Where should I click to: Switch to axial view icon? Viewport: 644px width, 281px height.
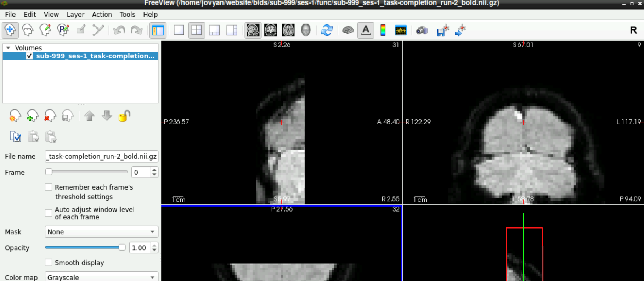[x=288, y=30]
